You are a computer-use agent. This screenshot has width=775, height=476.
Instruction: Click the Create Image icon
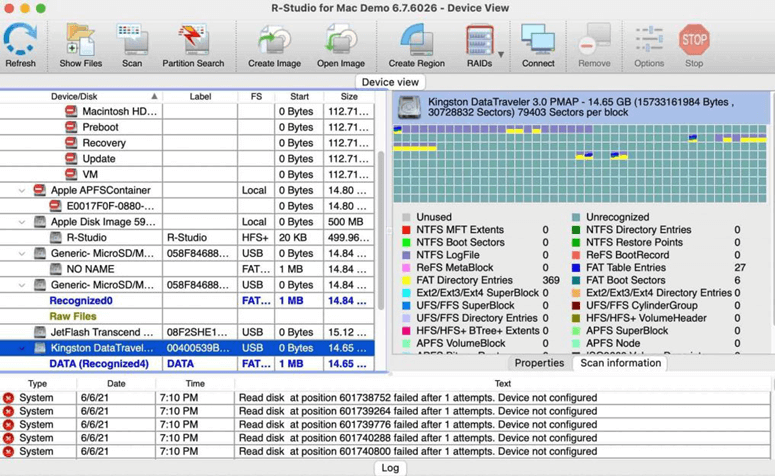(274, 40)
